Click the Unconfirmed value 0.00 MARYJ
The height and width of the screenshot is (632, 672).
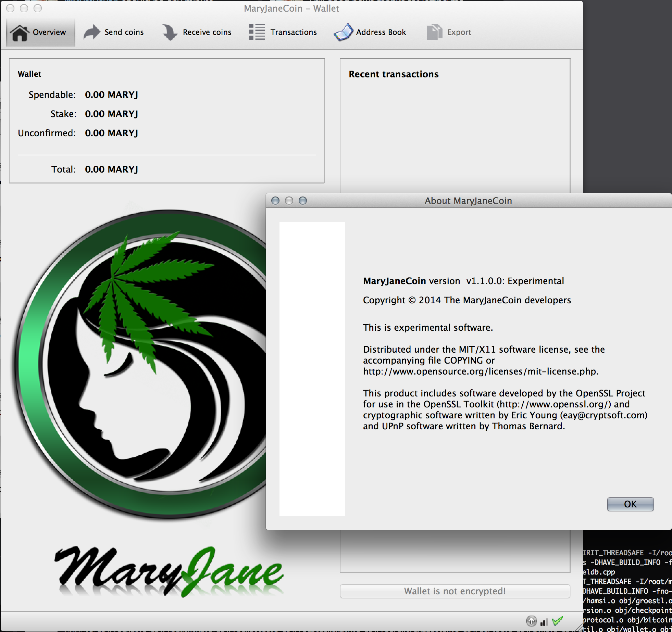point(111,133)
